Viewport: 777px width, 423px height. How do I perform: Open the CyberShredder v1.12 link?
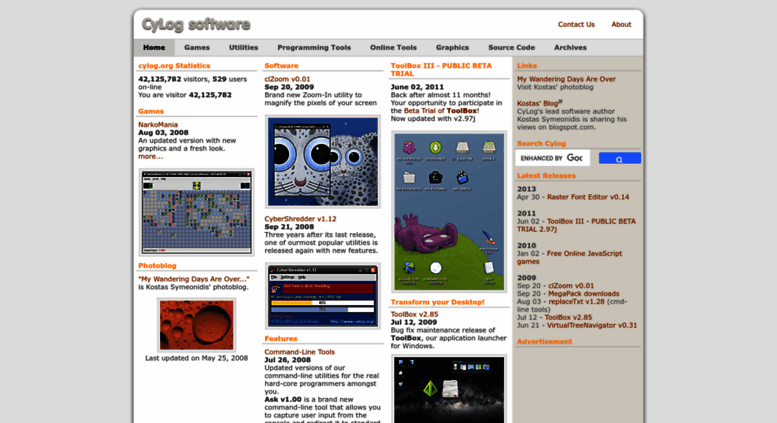300,219
